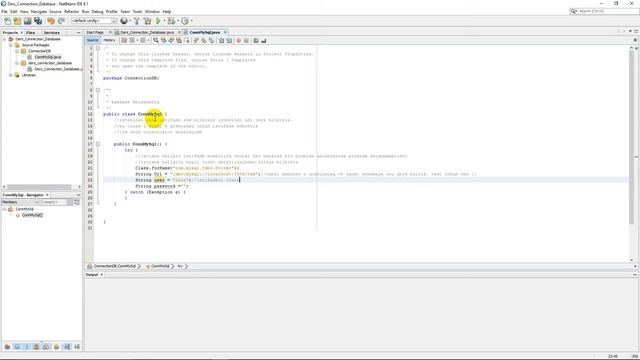Image resolution: width=640 pixels, height=360 pixels.
Task: Expand the Libraries node
Action: click(x=11, y=75)
